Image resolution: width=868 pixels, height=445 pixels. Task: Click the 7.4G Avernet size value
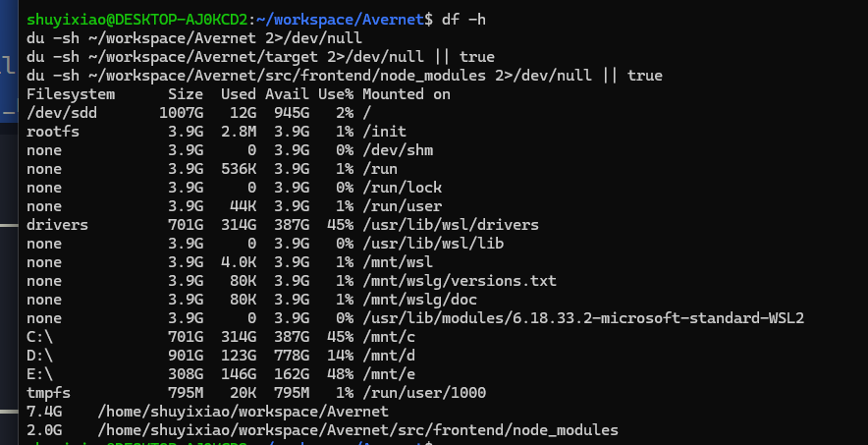coord(44,412)
